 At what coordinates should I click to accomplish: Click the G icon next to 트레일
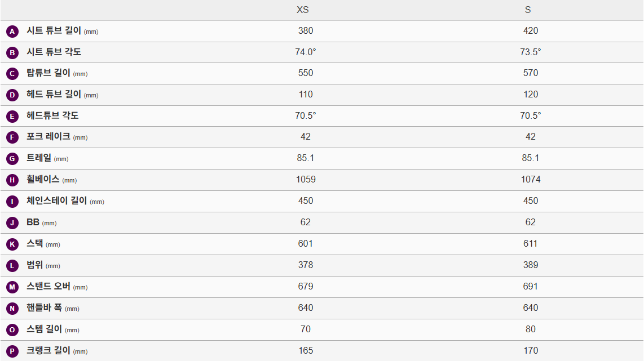pos(12,159)
